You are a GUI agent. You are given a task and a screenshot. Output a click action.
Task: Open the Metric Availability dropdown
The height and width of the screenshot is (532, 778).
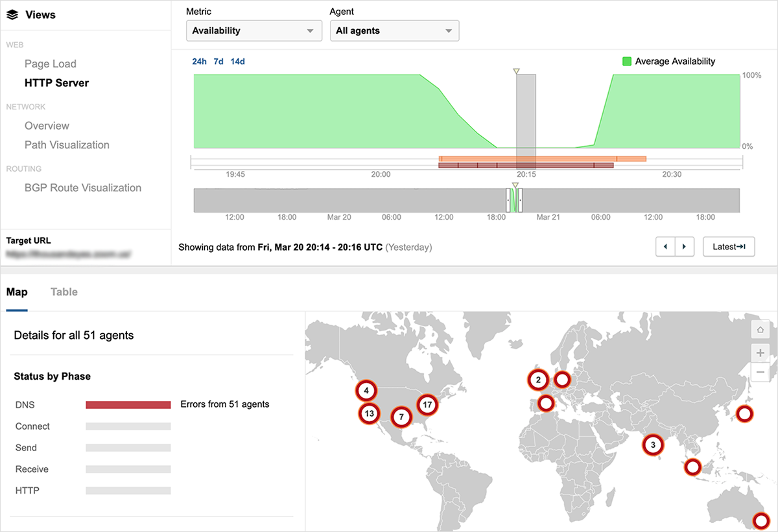point(253,30)
